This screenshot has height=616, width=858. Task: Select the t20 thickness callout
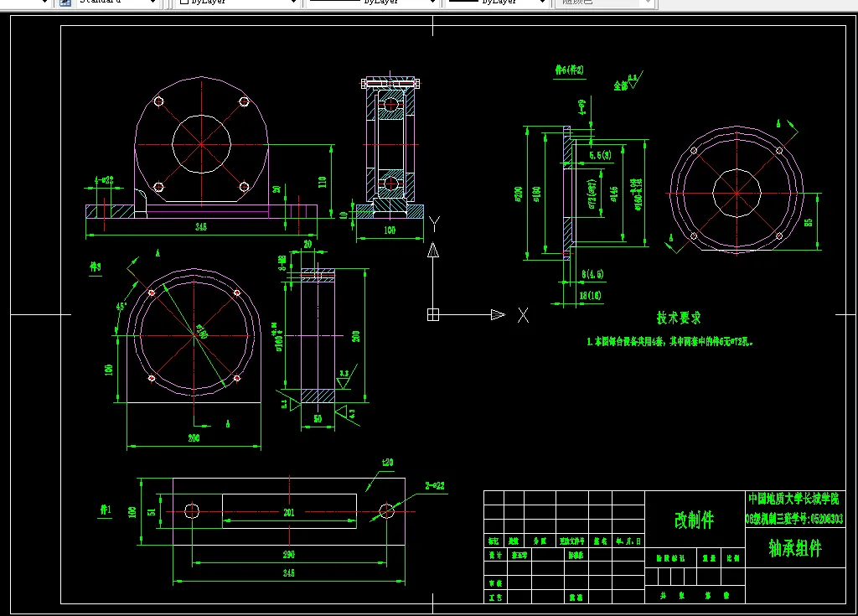(x=387, y=463)
